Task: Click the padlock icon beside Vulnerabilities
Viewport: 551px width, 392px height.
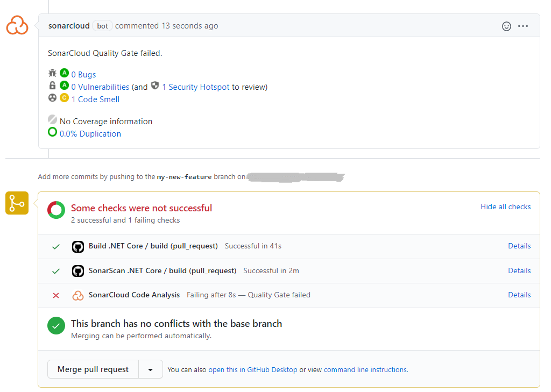Action: point(52,85)
